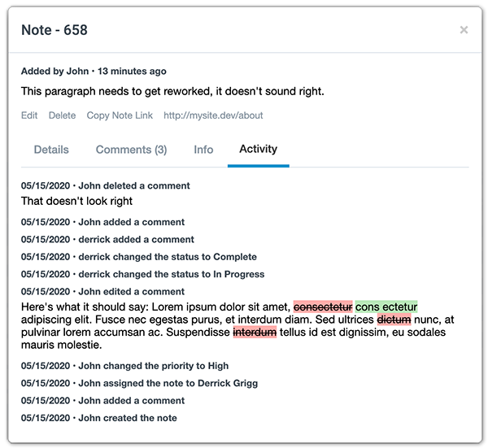Click the 'John edited a comment' entry

click(103, 292)
